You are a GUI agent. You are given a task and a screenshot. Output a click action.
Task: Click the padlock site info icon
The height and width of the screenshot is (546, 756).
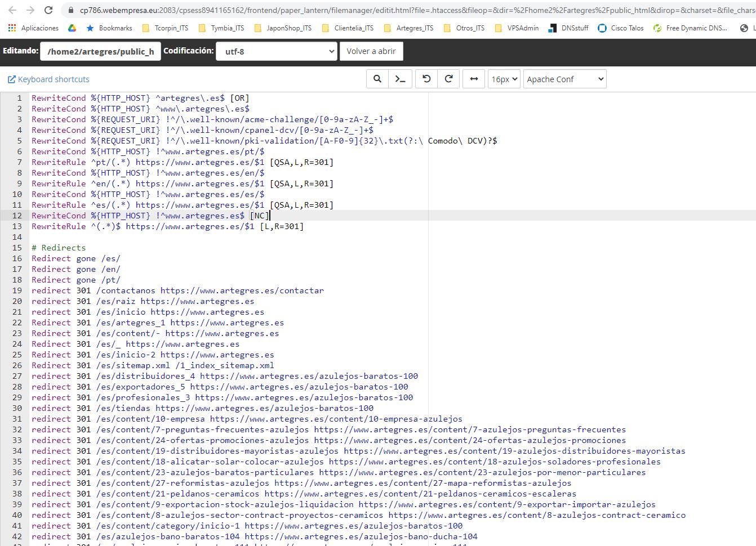coord(70,10)
